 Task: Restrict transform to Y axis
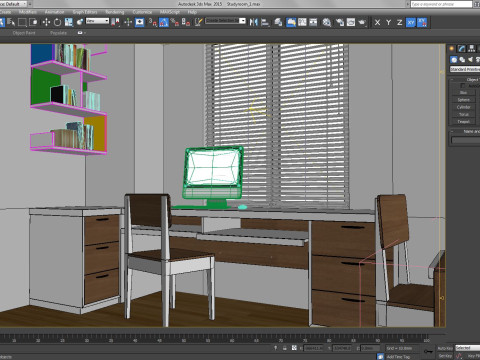tap(388, 22)
